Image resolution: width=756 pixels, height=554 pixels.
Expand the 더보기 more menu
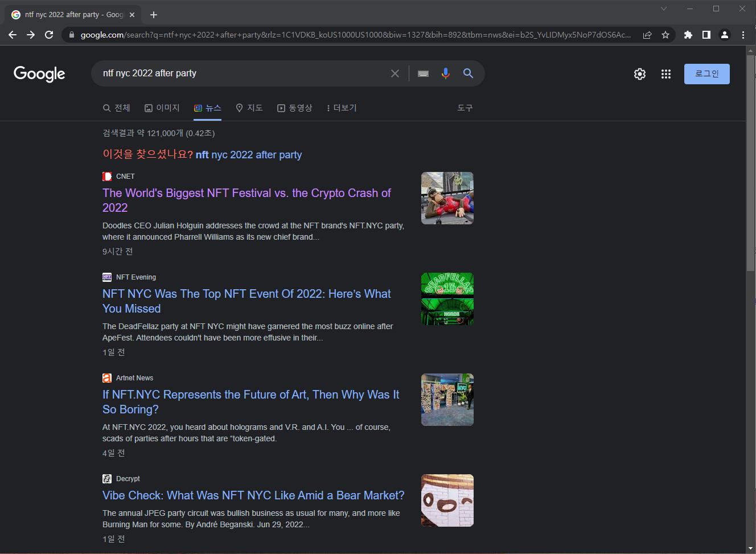[x=342, y=108]
